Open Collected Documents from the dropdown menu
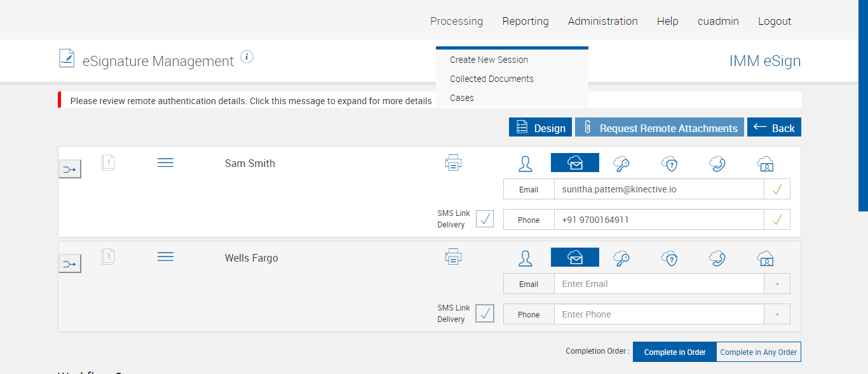Image resolution: width=868 pixels, height=374 pixels. tap(491, 79)
